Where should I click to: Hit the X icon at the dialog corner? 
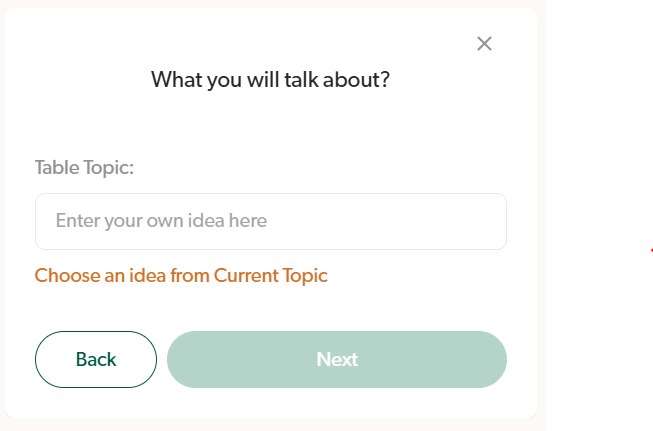(x=485, y=43)
